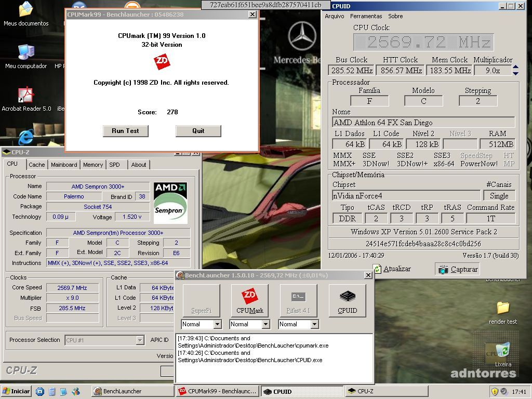Click the BenchLauncher log text area
This screenshot has width=532, height=399.
click(x=274, y=358)
